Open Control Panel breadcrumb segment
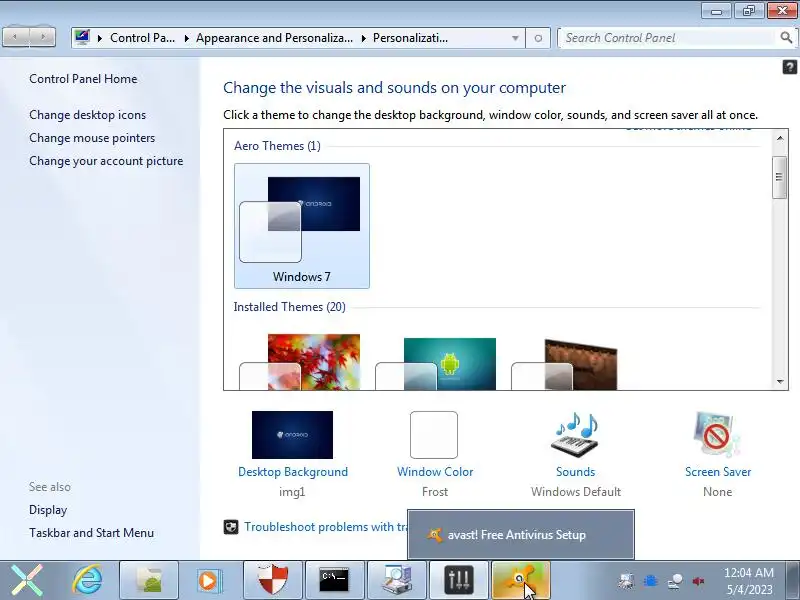The width and height of the screenshot is (800, 600). click(142, 38)
